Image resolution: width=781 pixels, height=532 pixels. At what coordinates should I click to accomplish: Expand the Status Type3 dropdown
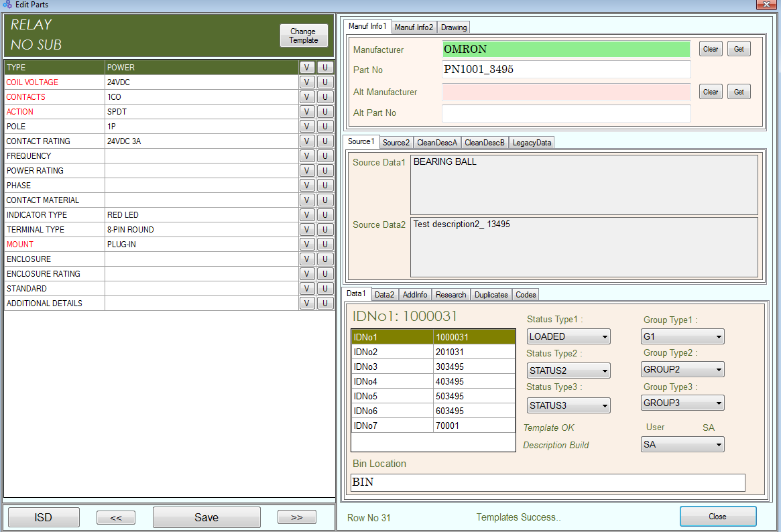coord(568,405)
